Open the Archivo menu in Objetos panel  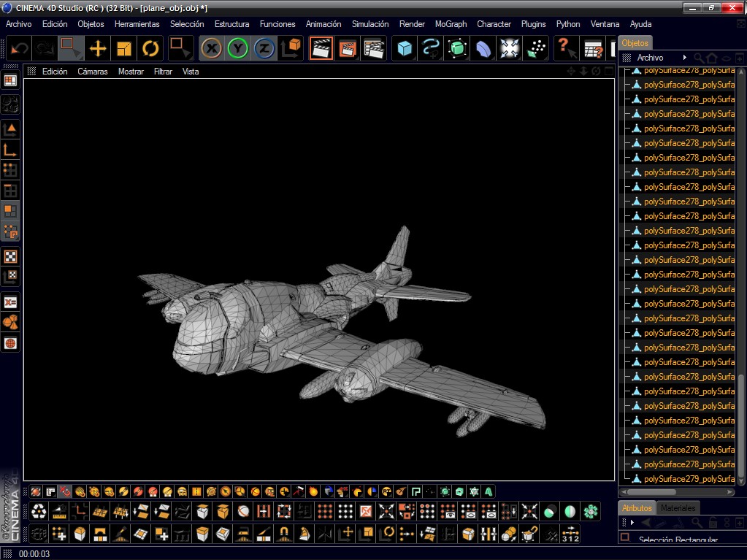point(650,58)
